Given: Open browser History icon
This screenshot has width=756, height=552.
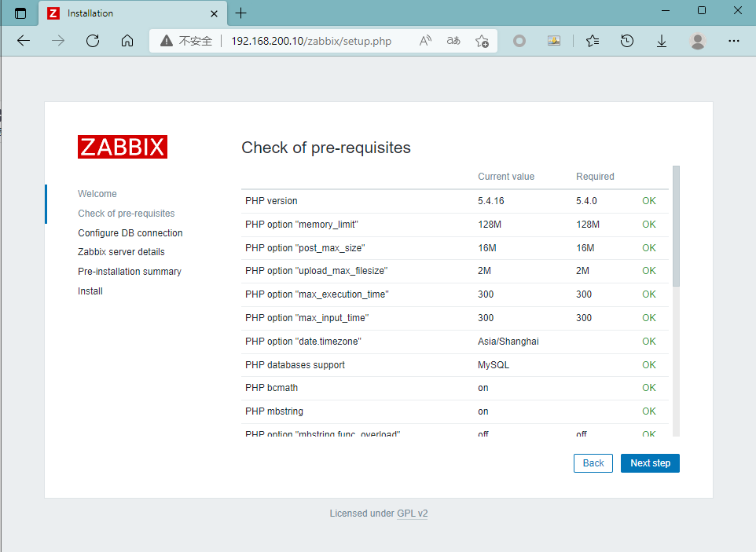Looking at the screenshot, I should (627, 41).
